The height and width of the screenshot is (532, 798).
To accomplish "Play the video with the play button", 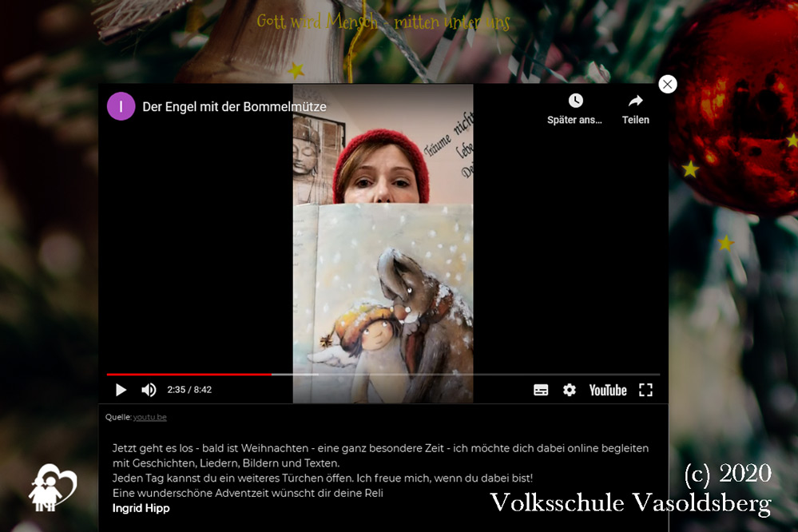I will [x=121, y=390].
